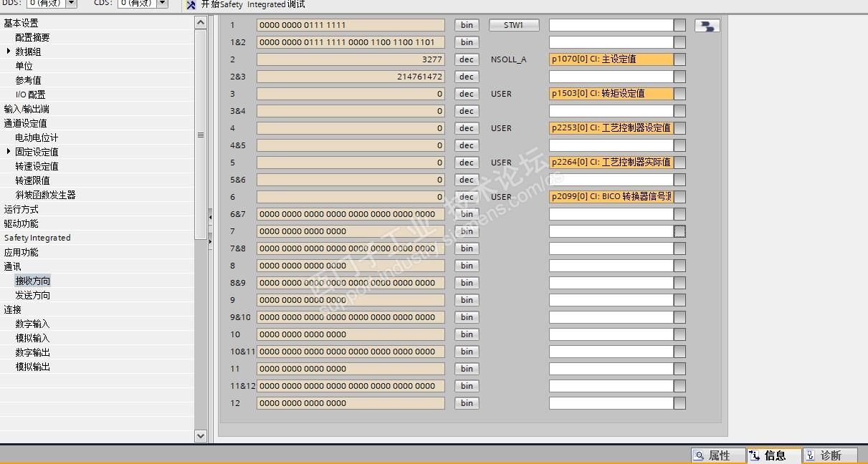
Task: Select Safety Integrated in the tree
Action: pyautogui.click(x=37, y=238)
